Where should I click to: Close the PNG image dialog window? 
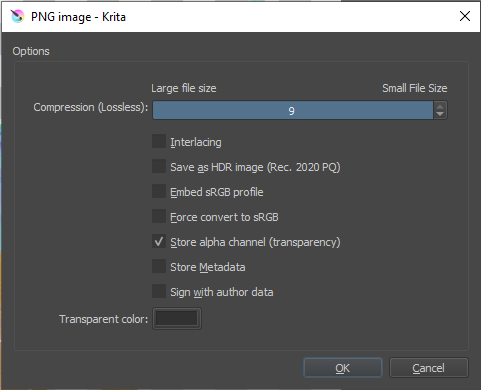465,16
